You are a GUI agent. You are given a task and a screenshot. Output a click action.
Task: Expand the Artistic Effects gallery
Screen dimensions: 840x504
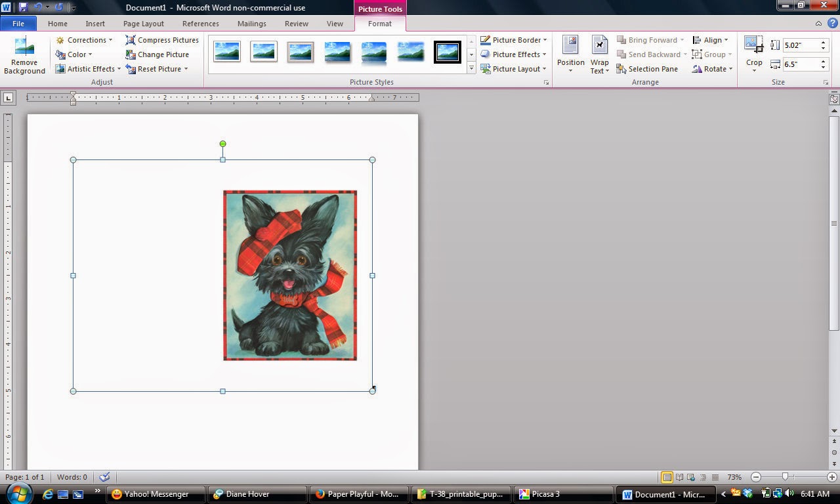(88, 69)
